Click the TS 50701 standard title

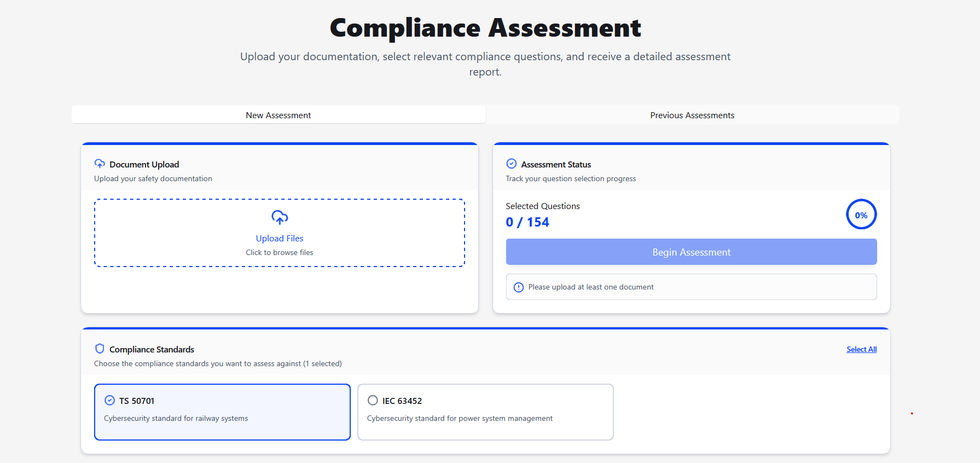(x=137, y=401)
